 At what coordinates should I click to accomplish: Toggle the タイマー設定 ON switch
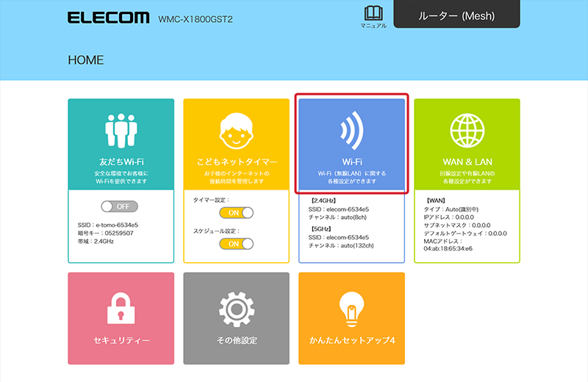[x=236, y=213]
